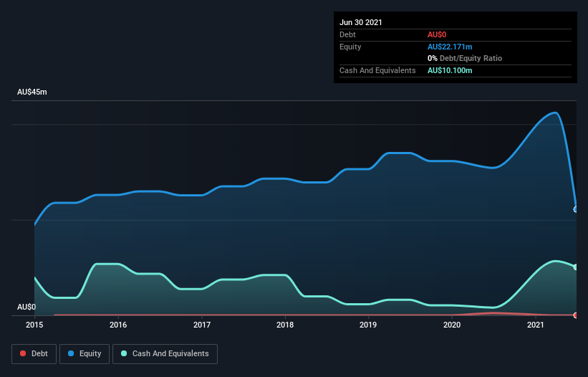
Task: Click the 2020 x-axis label
Action: [452, 325]
